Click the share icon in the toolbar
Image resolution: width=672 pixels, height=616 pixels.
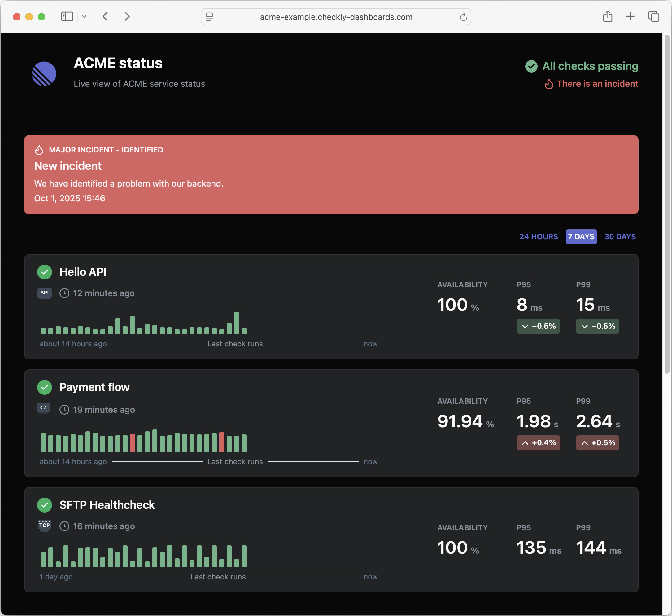pyautogui.click(x=608, y=16)
